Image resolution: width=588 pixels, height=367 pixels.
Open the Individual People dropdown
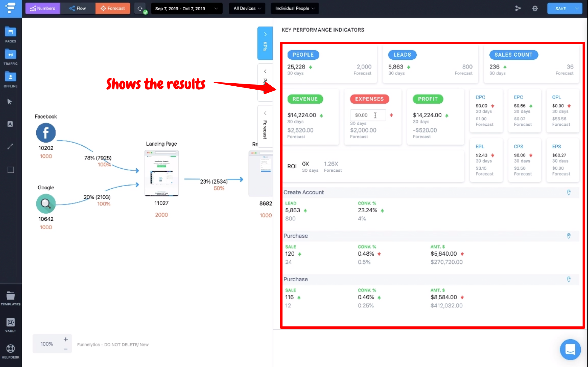pos(294,8)
